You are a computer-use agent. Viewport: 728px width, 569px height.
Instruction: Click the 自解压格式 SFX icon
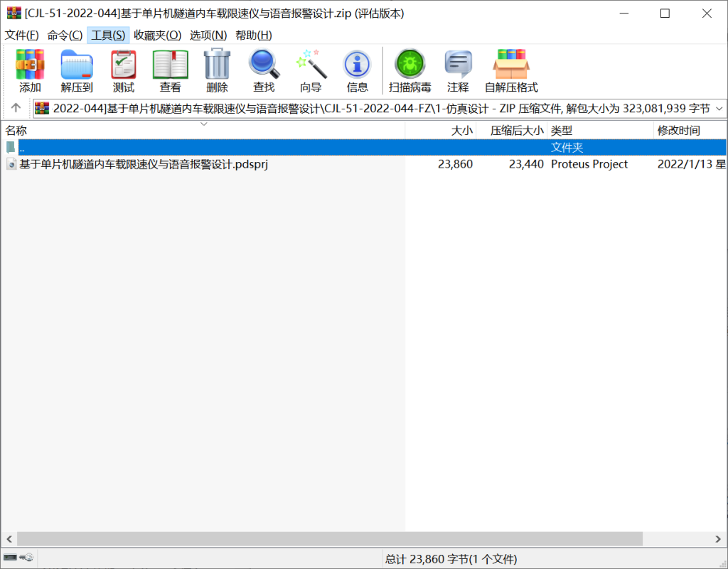point(511,65)
